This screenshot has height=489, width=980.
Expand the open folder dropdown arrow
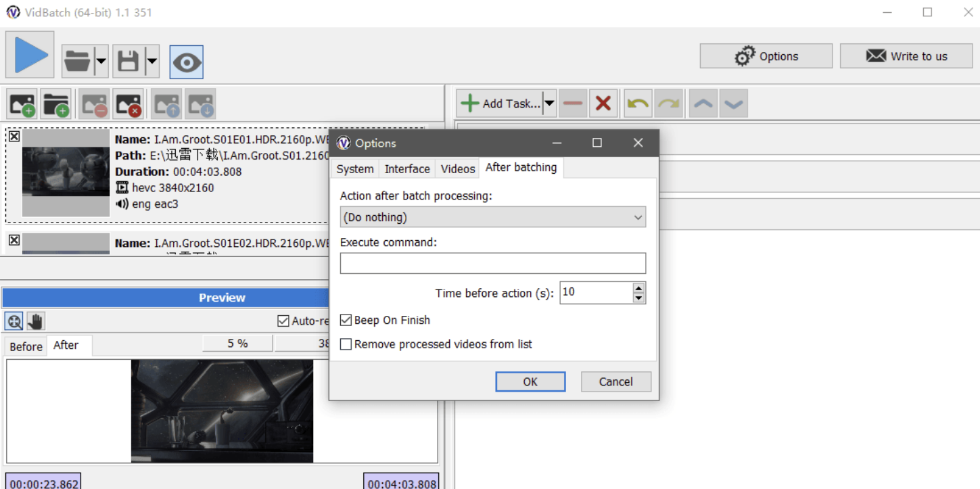coord(101,62)
